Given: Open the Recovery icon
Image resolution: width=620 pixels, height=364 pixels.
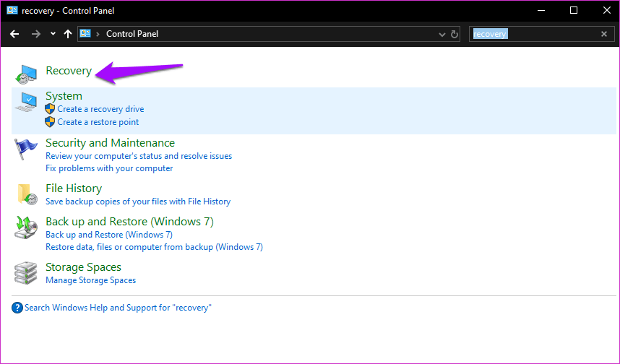Looking at the screenshot, I should click(26, 74).
